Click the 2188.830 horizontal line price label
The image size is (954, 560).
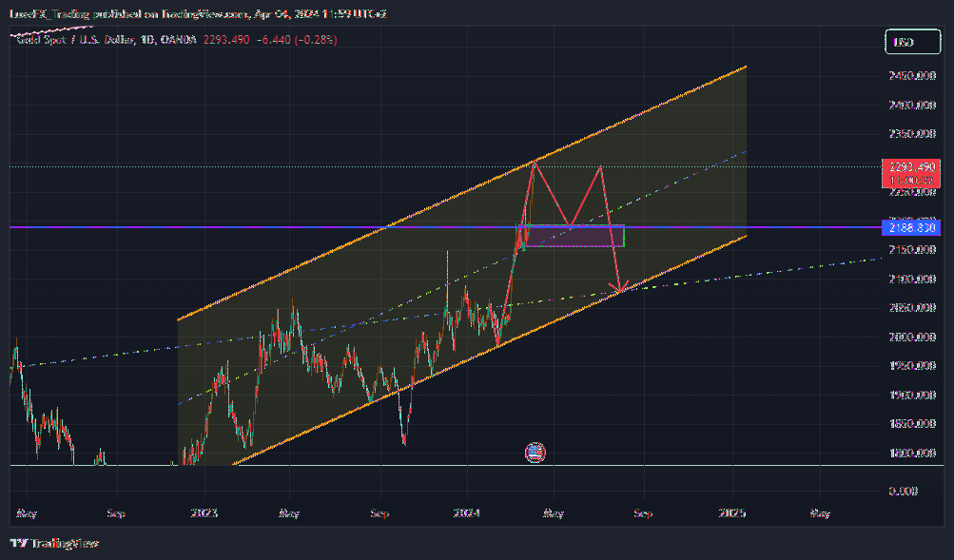(x=911, y=227)
